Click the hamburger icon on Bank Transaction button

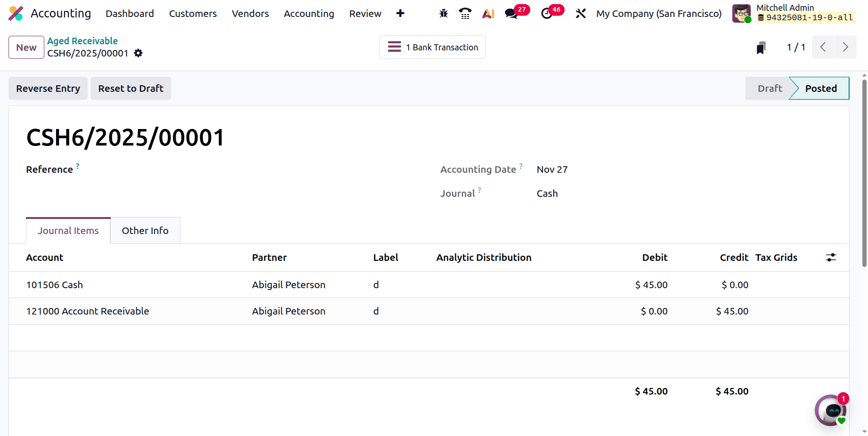point(394,47)
